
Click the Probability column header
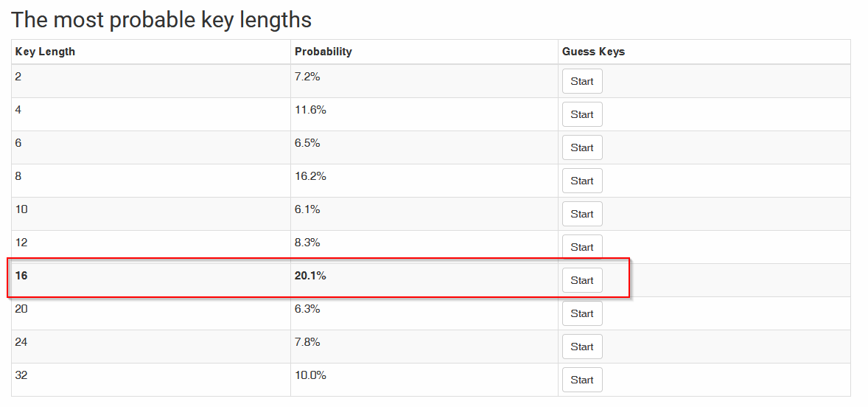click(x=323, y=52)
